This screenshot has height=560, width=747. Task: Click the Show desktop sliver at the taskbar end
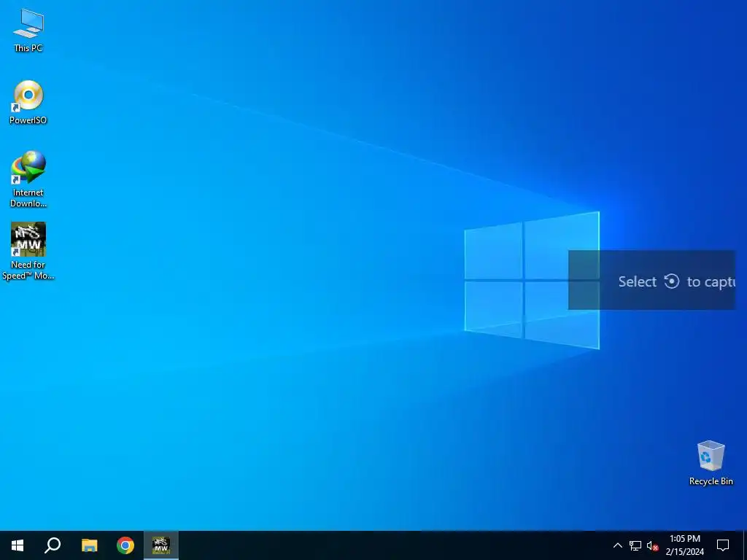[x=745, y=545]
